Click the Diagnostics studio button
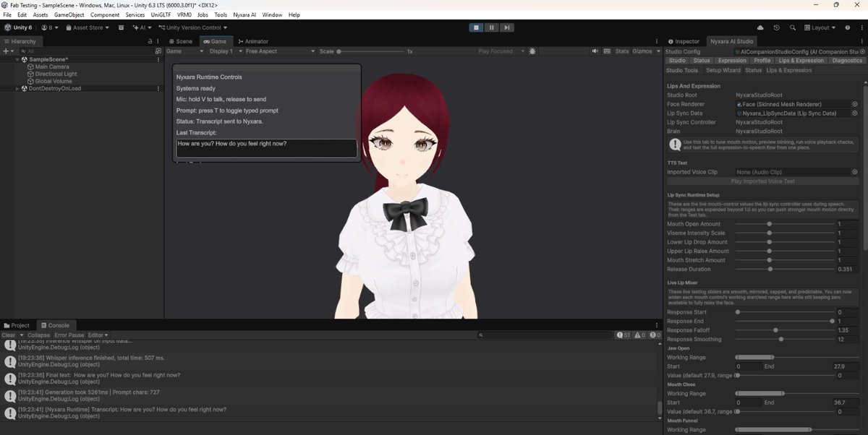This screenshot has width=868, height=435. point(847,61)
